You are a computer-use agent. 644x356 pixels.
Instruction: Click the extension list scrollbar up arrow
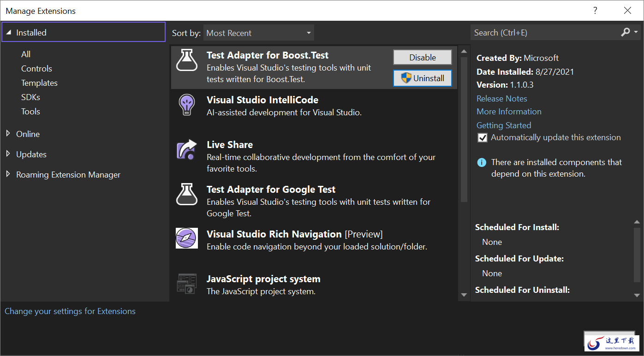pos(464,51)
